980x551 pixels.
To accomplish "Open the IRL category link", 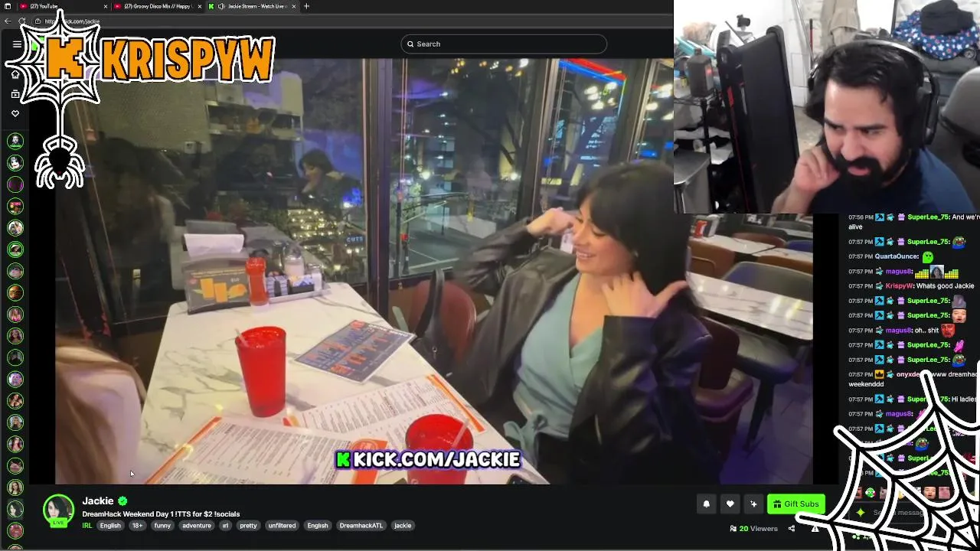I will pos(87,526).
